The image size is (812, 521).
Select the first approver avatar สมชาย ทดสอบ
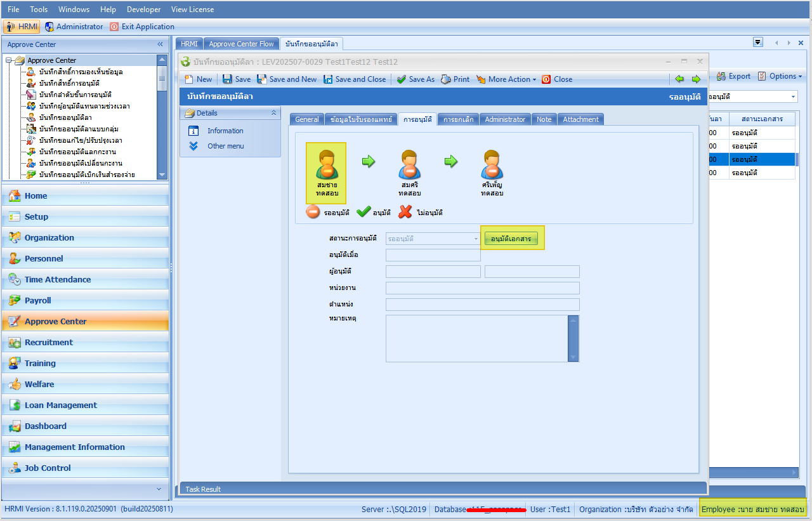point(326,166)
